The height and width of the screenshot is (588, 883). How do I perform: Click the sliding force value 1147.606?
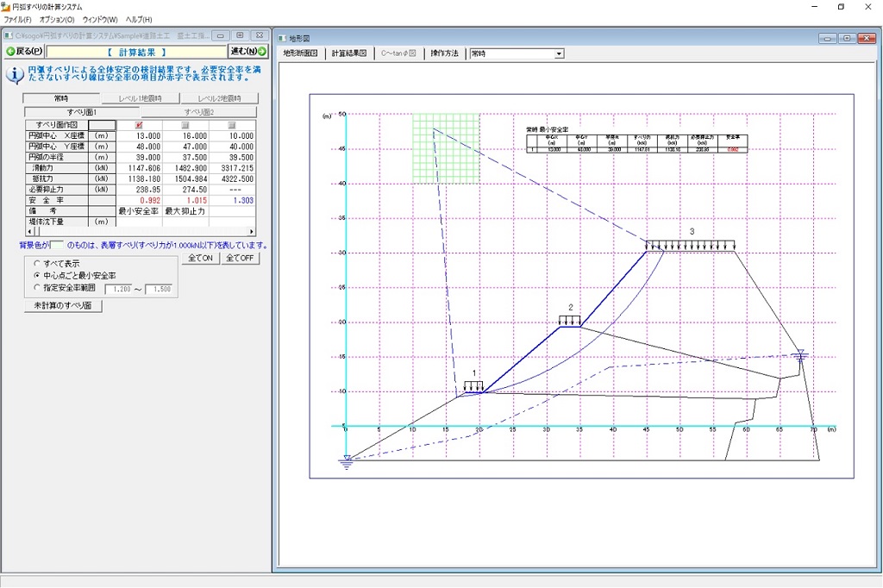[x=144, y=168]
